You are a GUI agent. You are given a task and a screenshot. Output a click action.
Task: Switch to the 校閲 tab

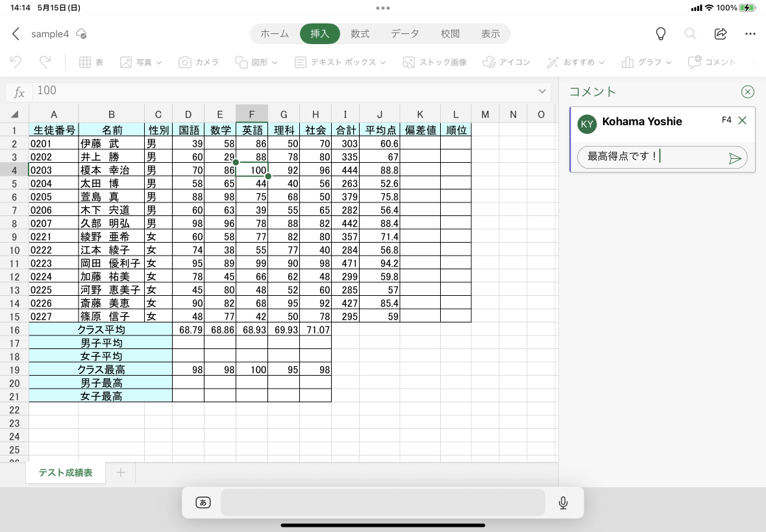pyautogui.click(x=450, y=34)
